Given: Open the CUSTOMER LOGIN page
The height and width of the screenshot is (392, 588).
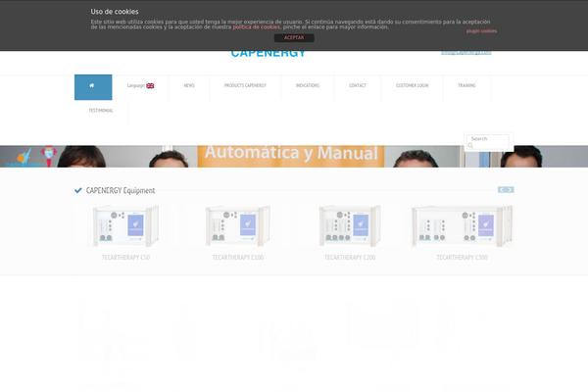Looking at the screenshot, I should tap(413, 85).
